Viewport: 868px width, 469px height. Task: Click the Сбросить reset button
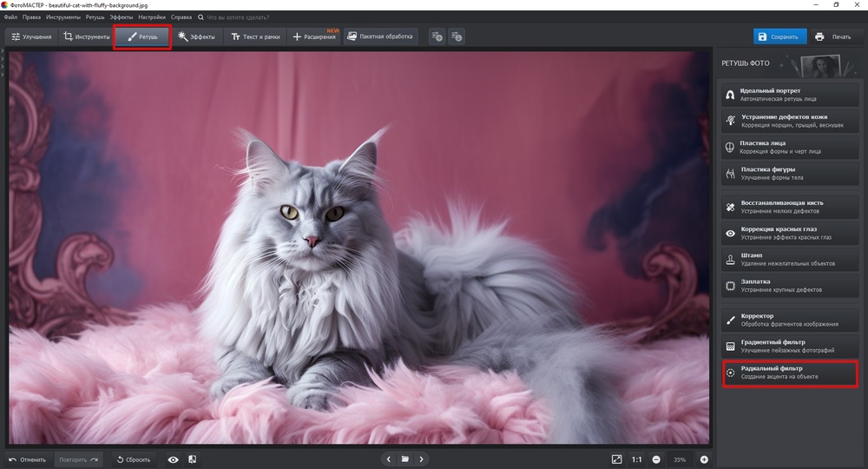(134, 459)
